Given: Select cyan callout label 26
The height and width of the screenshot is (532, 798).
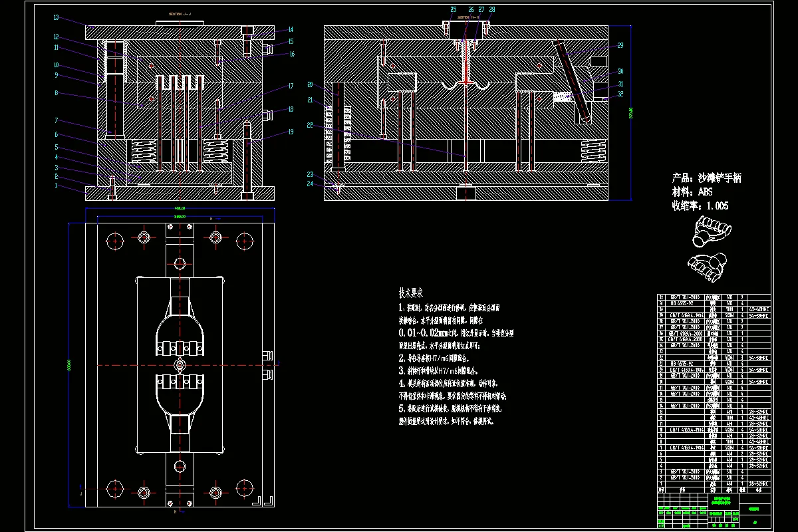Looking at the screenshot, I should click(x=471, y=10).
